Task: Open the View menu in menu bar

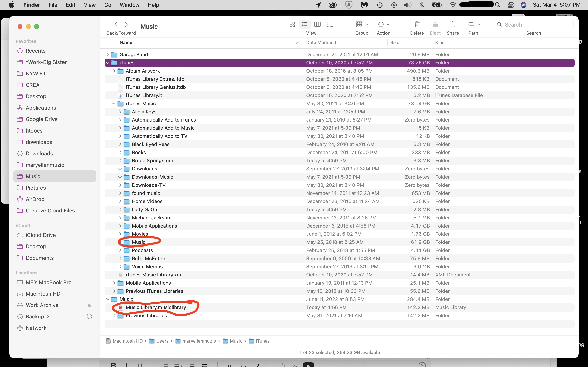Action: (89, 5)
